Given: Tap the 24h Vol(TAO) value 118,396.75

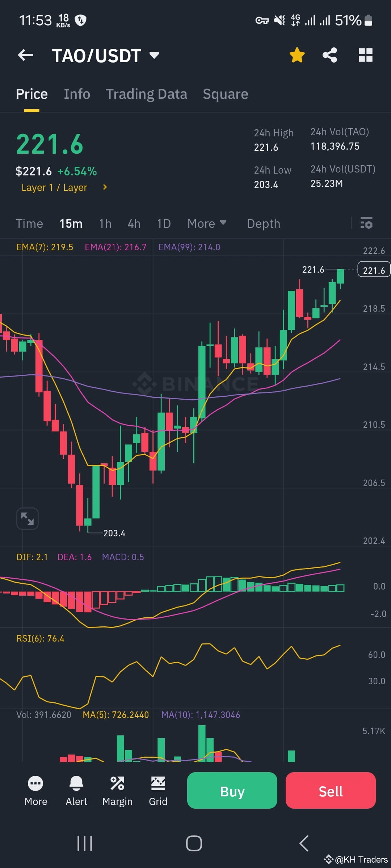Looking at the screenshot, I should click(x=335, y=146).
